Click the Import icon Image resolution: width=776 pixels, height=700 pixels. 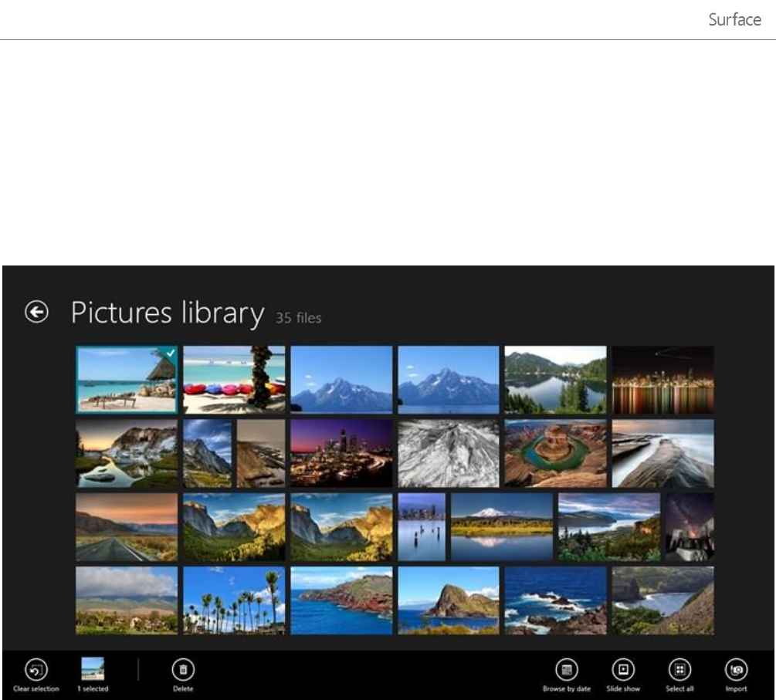pos(736,669)
